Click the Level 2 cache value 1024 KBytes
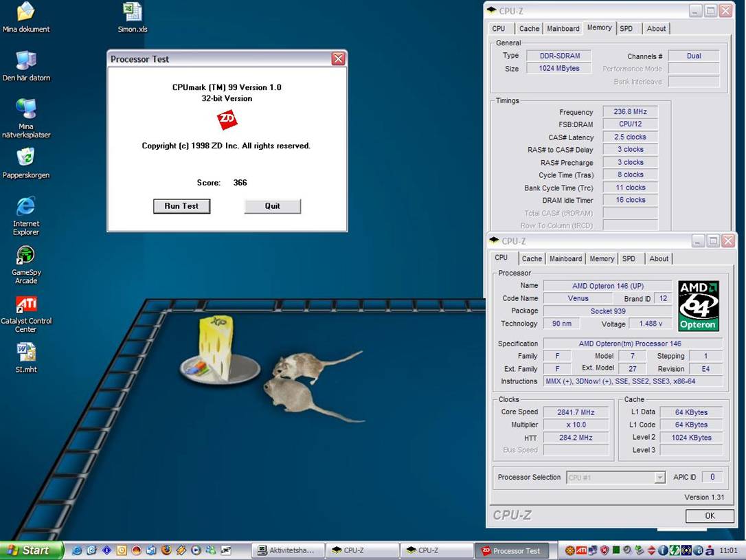This screenshot has width=746, height=560. [x=691, y=438]
